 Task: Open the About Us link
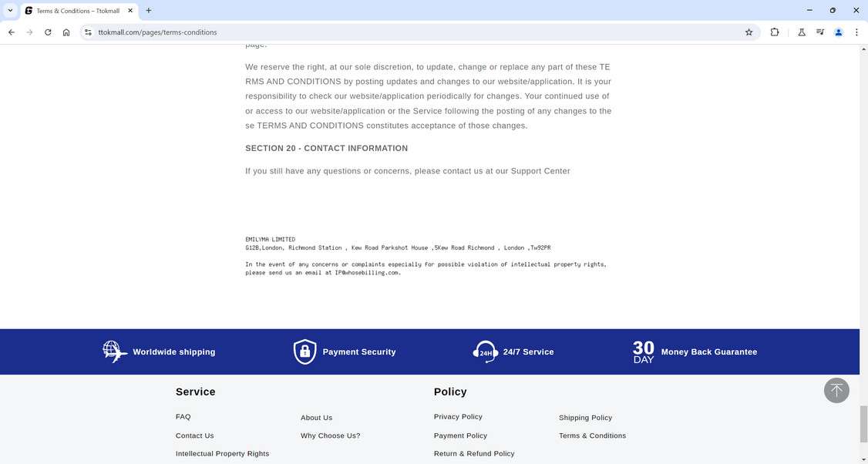click(x=317, y=418)
